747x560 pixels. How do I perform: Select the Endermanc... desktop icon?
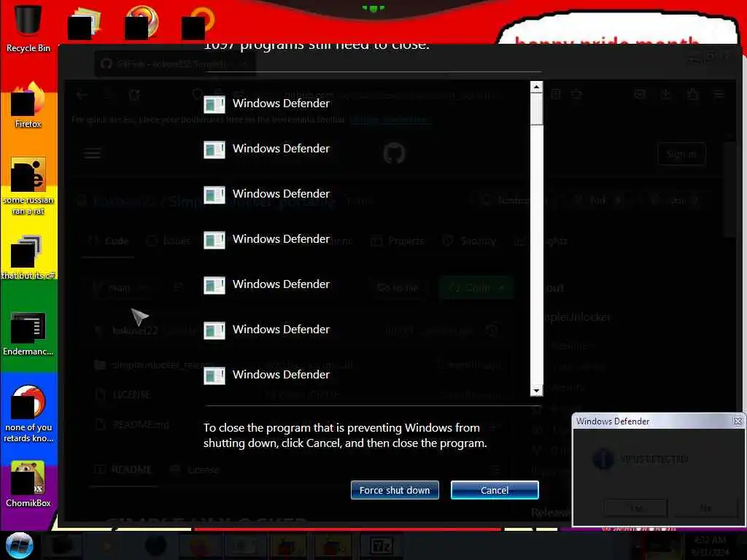coord(28,334)
